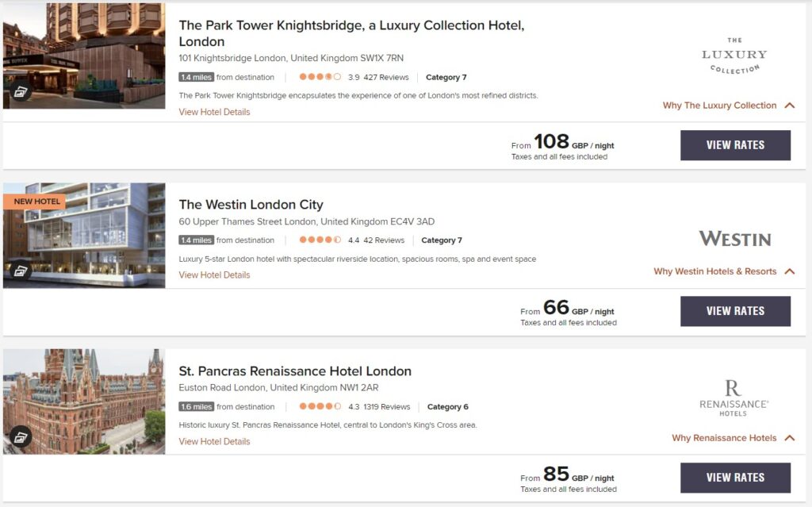
Task: View rates for The Park Tower Knightsbridge
Action: click(x=735, y=145)
